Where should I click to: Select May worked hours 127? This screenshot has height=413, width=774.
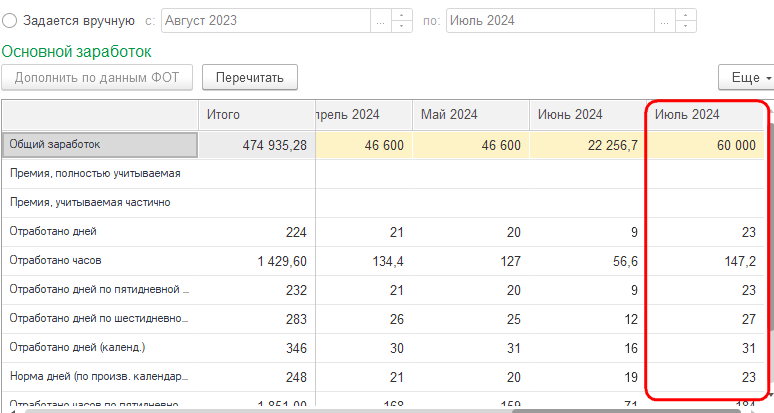pyautogui.click(x=471, y=261)
